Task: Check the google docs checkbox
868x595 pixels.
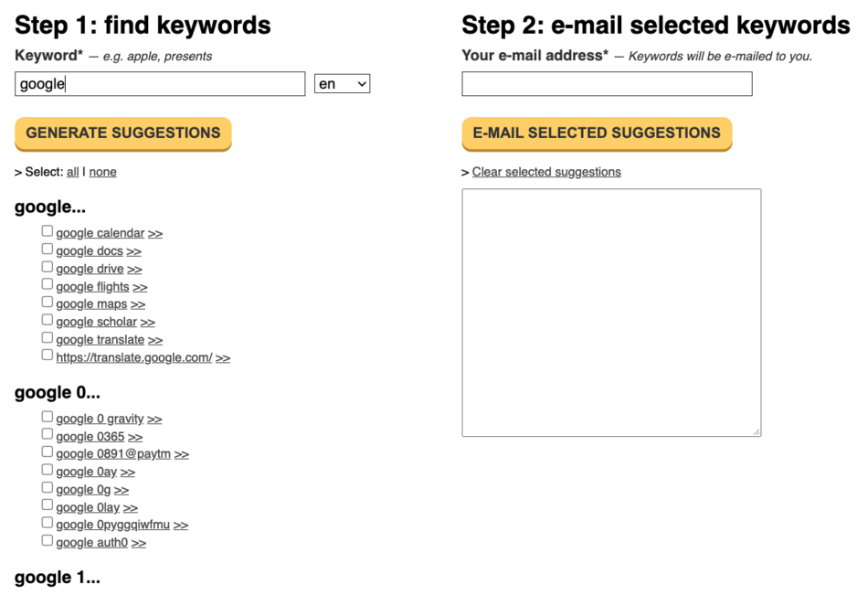Action: point(48,250)
